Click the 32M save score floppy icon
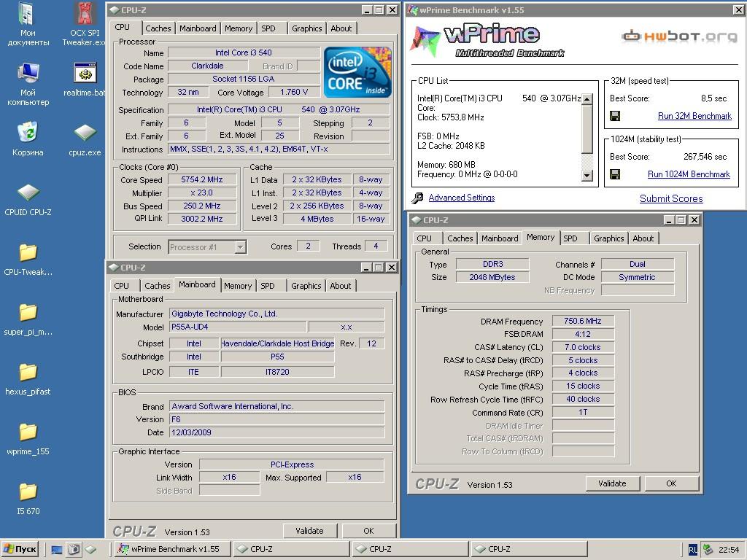Screen dimensions: 747x560 click(615, 116)
